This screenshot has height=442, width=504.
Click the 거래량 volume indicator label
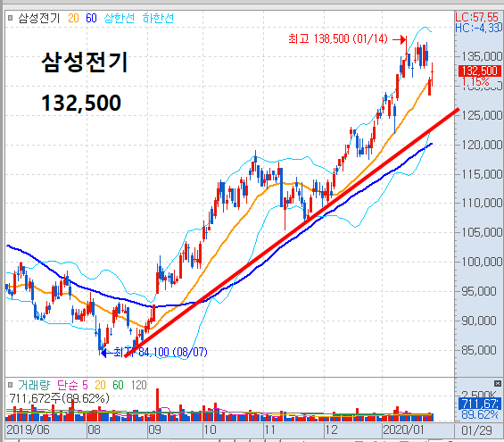34,385
